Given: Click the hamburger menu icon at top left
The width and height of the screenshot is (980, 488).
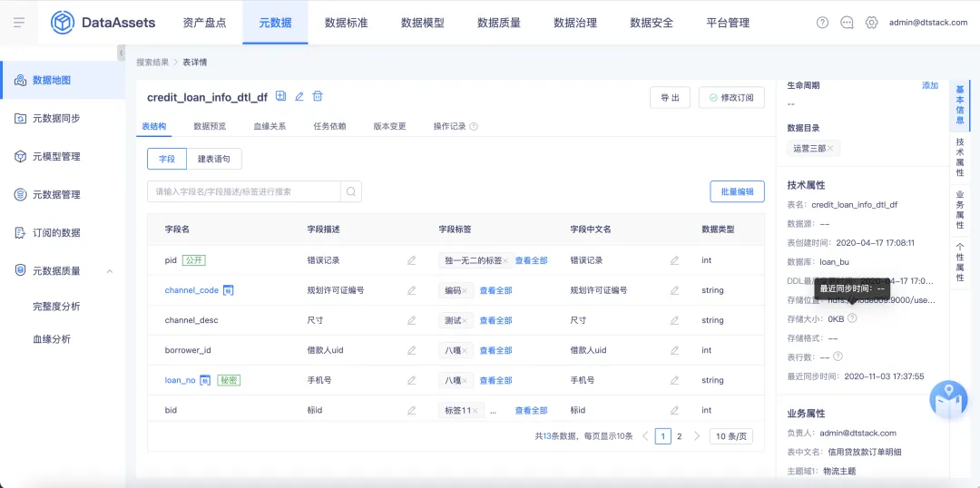Looking at the screenshot, I should (x=19, y=23).
